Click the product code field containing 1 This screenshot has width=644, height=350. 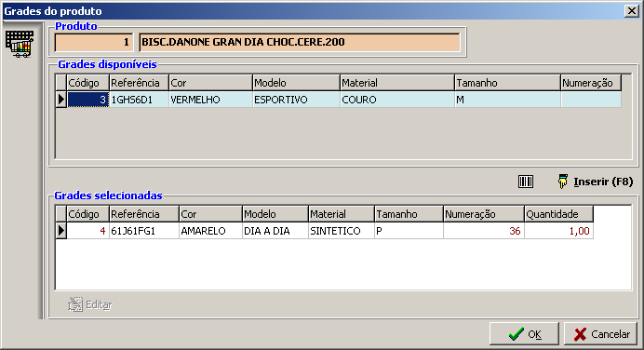(x=94, y=42)
